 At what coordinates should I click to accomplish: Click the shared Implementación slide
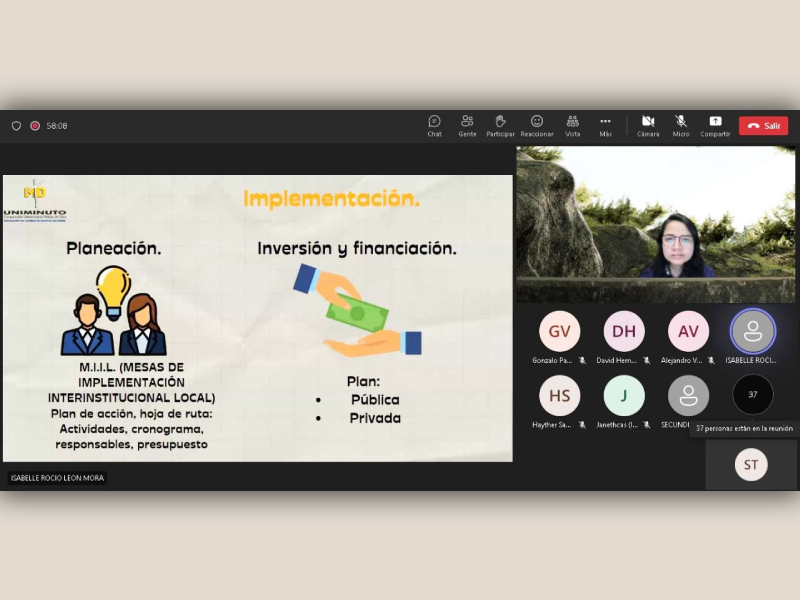[257, 318]
